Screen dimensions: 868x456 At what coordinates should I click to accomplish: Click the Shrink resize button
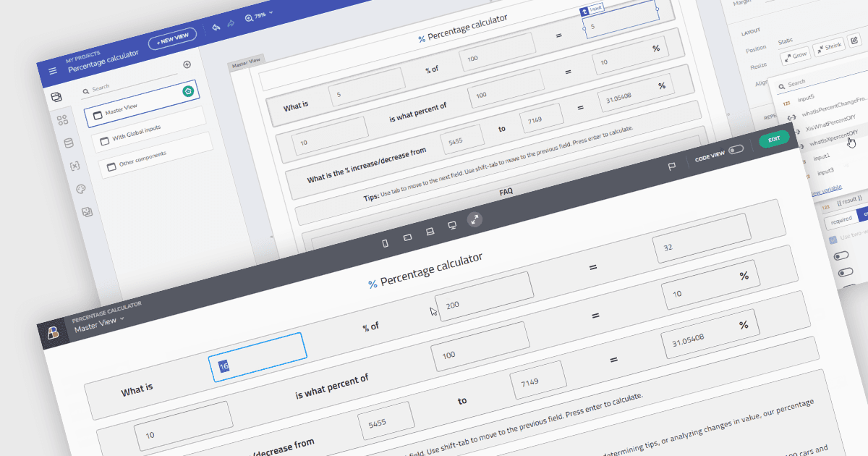(x=828, y=47)
